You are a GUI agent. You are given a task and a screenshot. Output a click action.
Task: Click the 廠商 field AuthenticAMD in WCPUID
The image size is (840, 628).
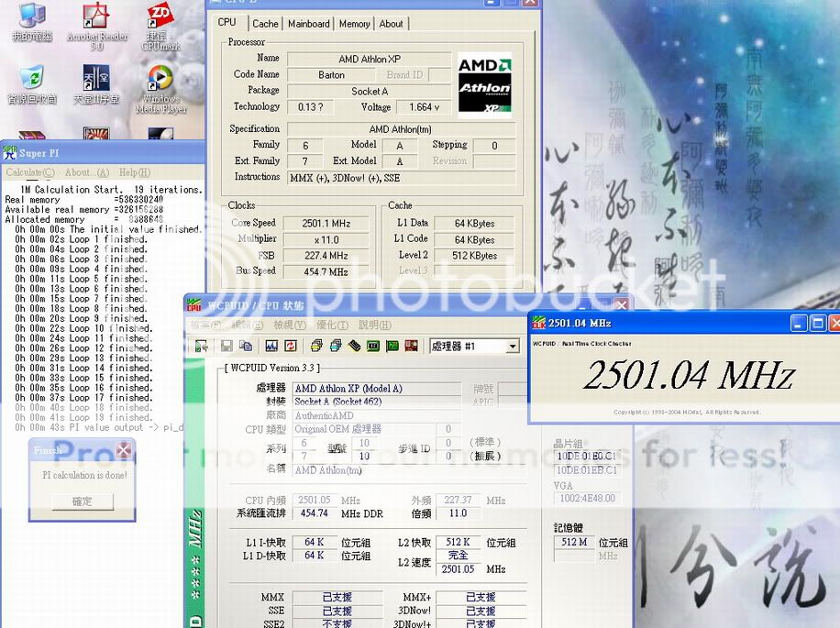[377, 415]
